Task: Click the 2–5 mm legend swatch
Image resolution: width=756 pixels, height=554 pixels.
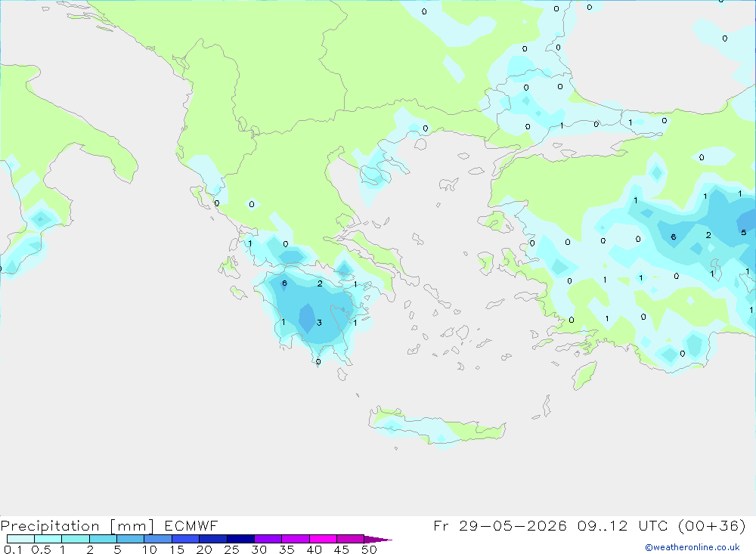Action: click(x=103, y=539)
